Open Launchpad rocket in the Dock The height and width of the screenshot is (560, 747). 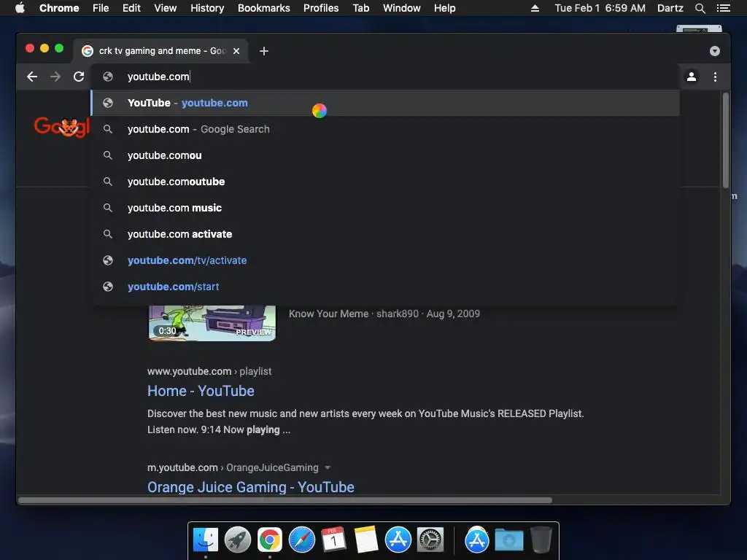point(238,540)
